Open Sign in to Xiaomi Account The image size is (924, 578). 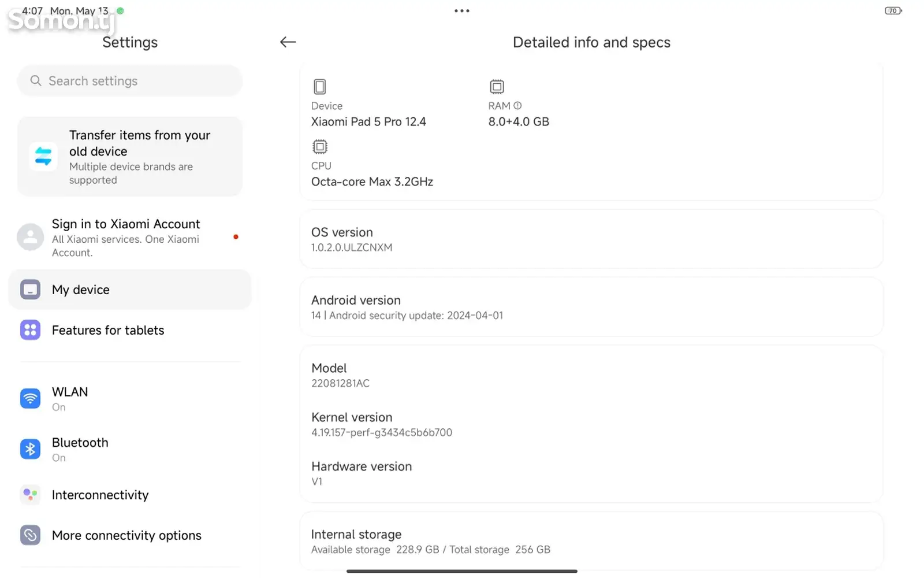[130, 238]
